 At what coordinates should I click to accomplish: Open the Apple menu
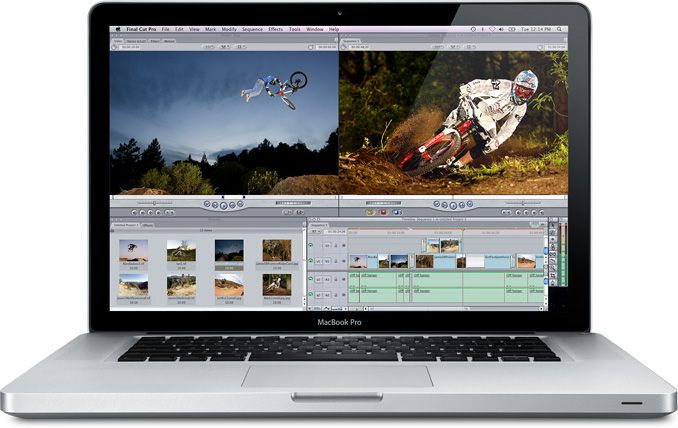[118, 29]
